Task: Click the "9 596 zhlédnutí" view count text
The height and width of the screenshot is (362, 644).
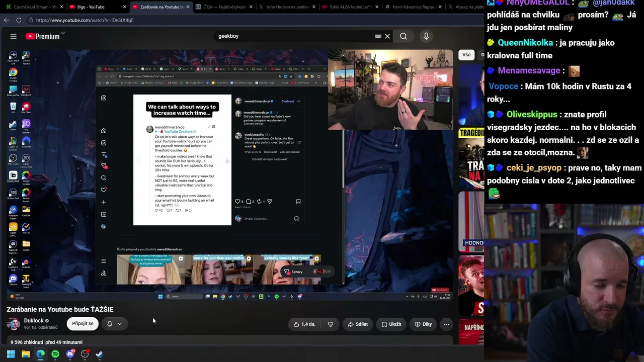Action: pyautogui.click(x=27, y=342)
